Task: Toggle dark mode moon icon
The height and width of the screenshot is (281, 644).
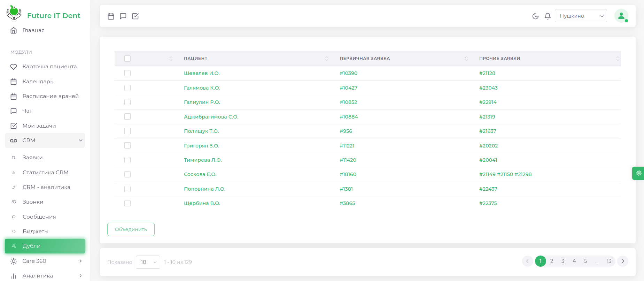Action: click(x=535, y=16)
